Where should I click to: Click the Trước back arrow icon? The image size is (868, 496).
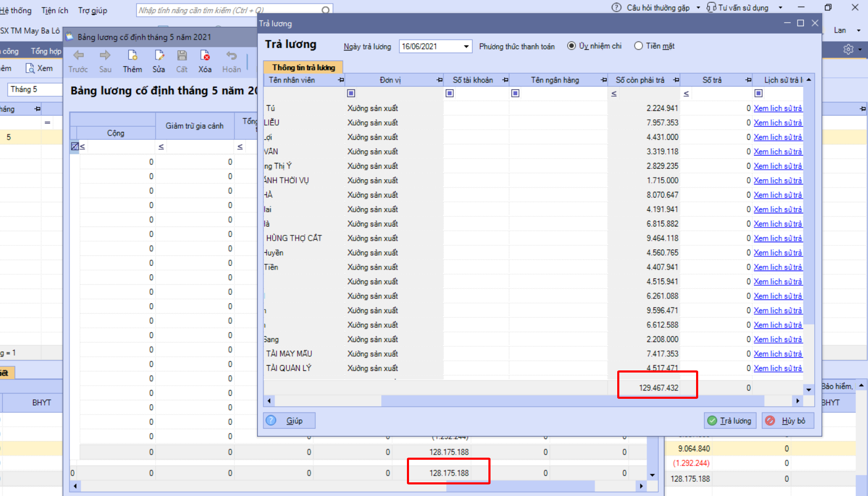[x=78, y=55]
